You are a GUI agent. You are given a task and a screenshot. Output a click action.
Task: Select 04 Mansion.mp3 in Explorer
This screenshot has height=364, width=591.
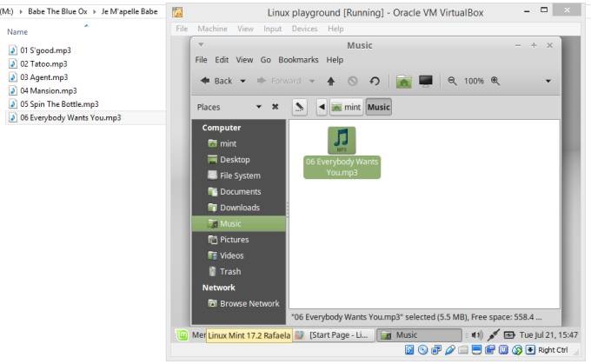coord(49,91)
